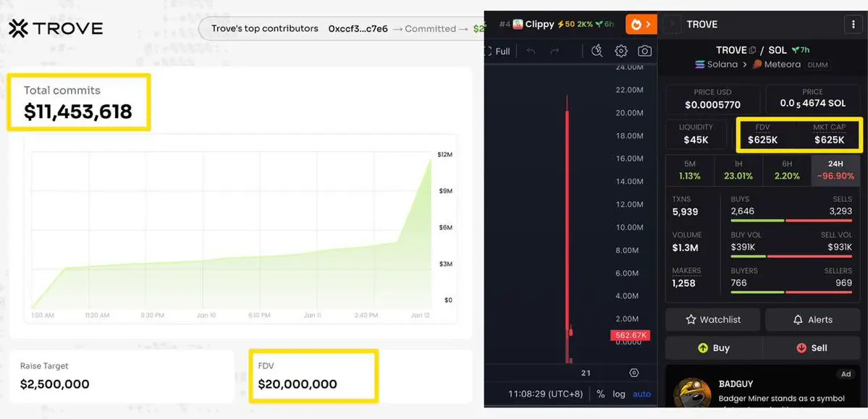Click the star icon on Watchlist
The width and height of the screenshot is (868, 419).
coord(691,319)
